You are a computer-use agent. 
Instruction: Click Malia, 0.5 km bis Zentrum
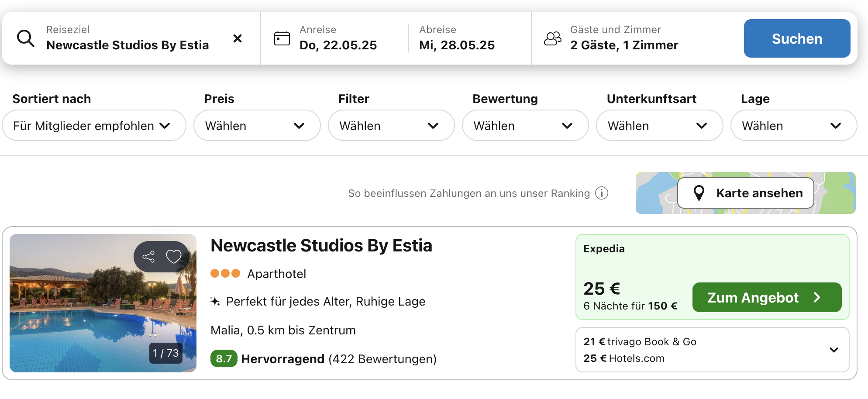[283, 330]
